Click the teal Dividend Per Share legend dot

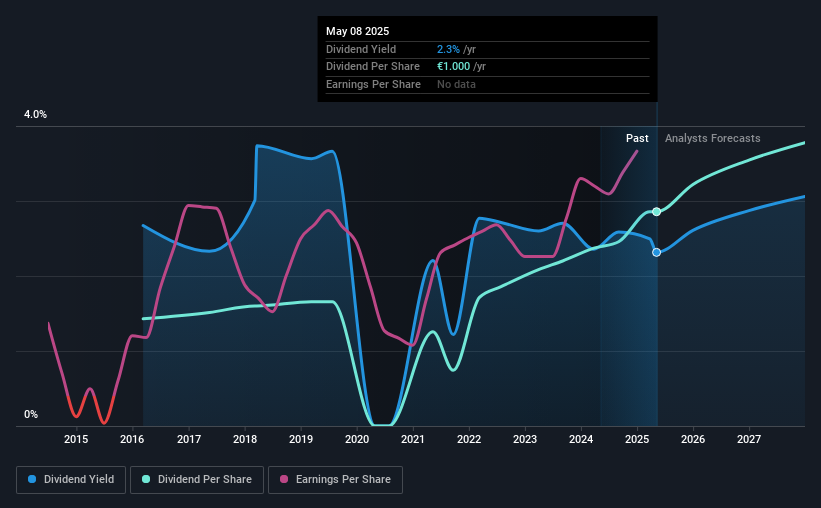pyautogui.click(x=146, y=479)
